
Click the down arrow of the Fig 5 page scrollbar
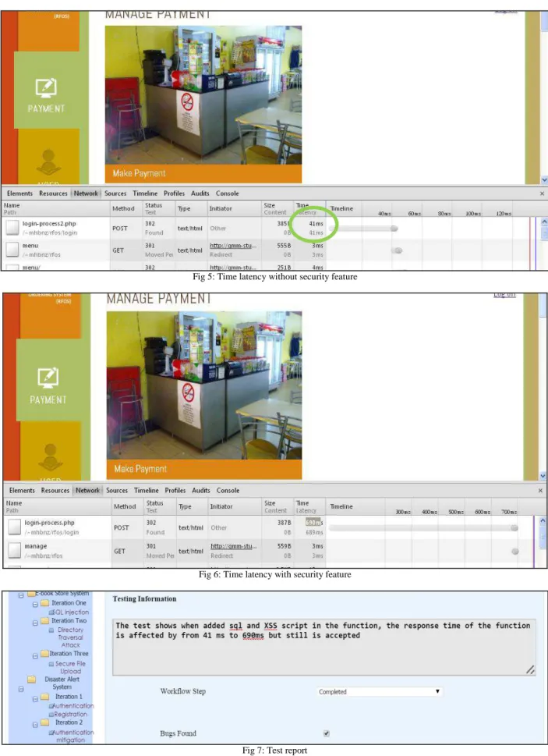coord(544,180)
